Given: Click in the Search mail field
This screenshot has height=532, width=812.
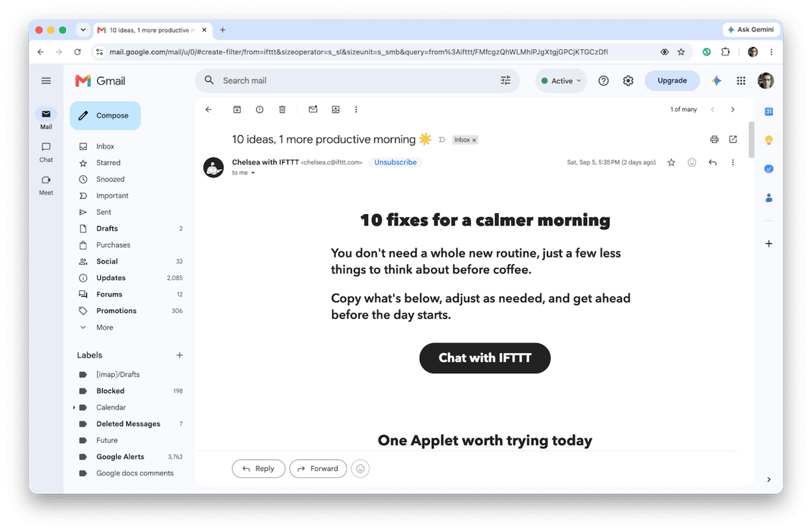Looking at the screenshot, I should pyautogui.click(x=357, y=81).
